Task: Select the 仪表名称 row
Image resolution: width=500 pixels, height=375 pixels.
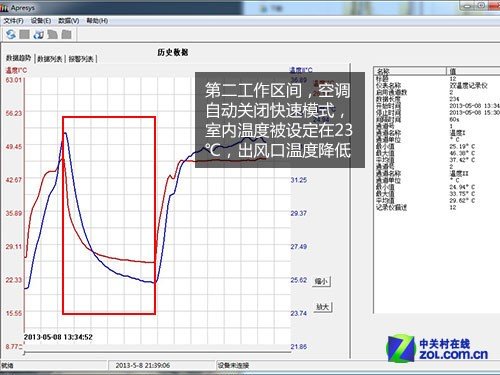Action: pos(437,86)
